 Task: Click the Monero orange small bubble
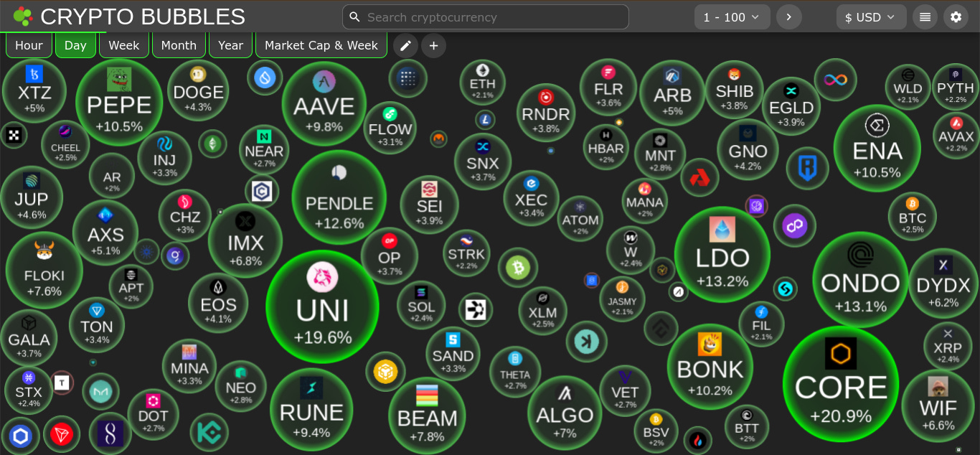(x=438, y=138)
